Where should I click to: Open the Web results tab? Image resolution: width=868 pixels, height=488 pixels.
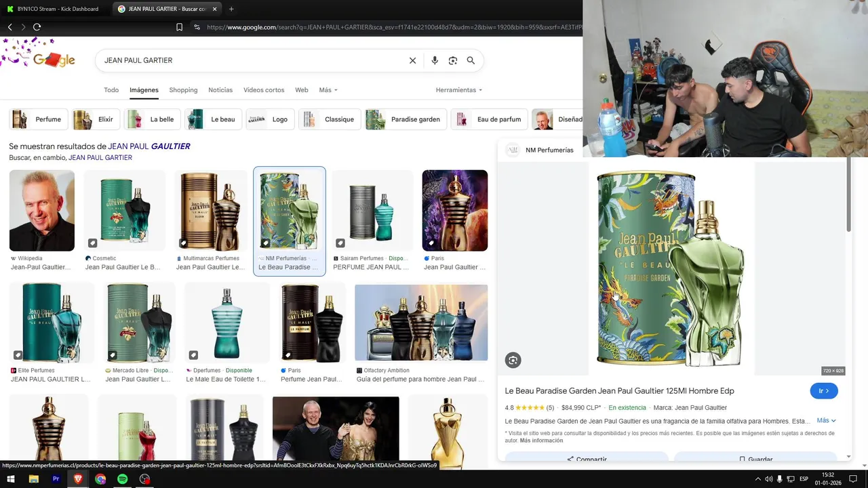click(302, 90)
